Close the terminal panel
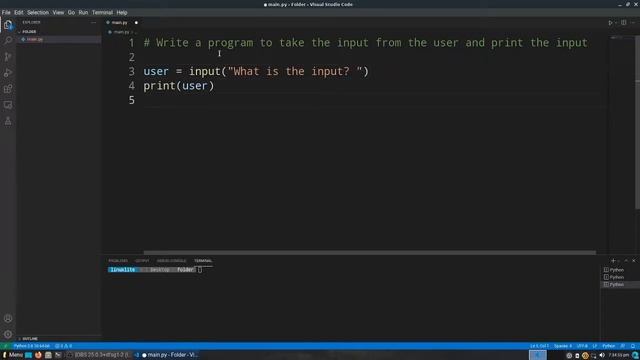Viewport: 640px width, 360px height. coord(634,260)
